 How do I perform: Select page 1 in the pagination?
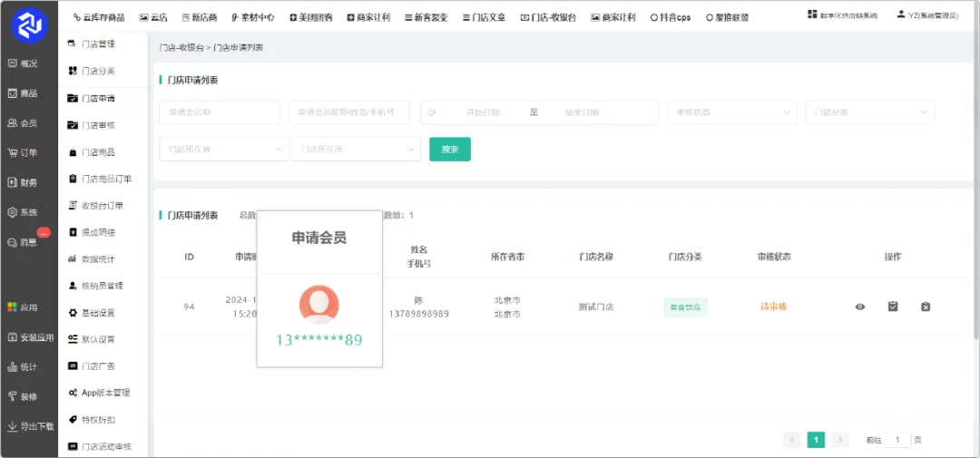click(x=817, y=440)
